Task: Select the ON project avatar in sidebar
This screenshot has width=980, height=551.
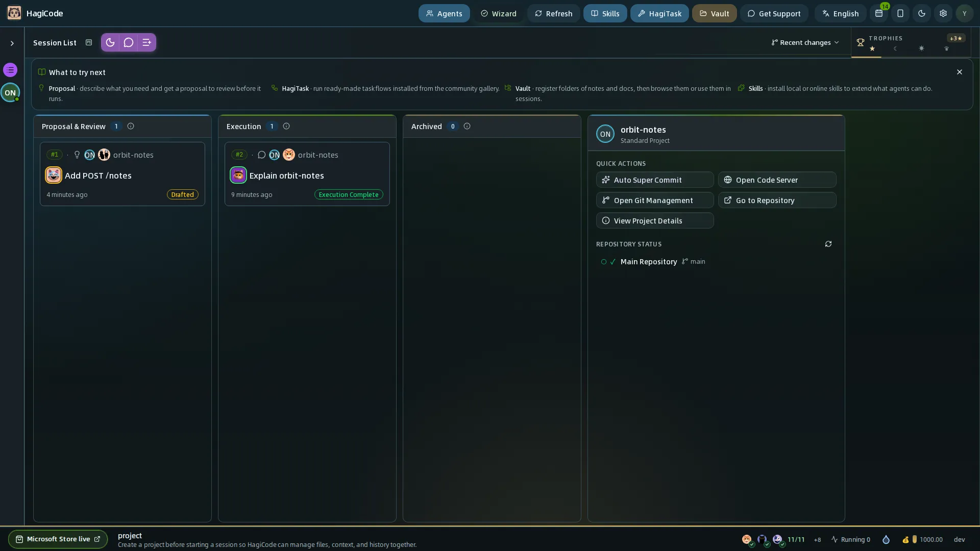Action: (x=10, y=92)
